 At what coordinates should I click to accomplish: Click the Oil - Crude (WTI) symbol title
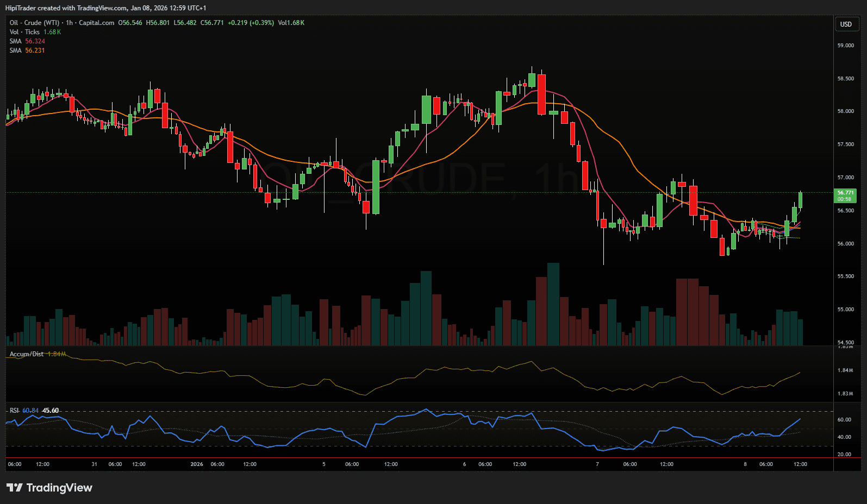tap(34, 23)
